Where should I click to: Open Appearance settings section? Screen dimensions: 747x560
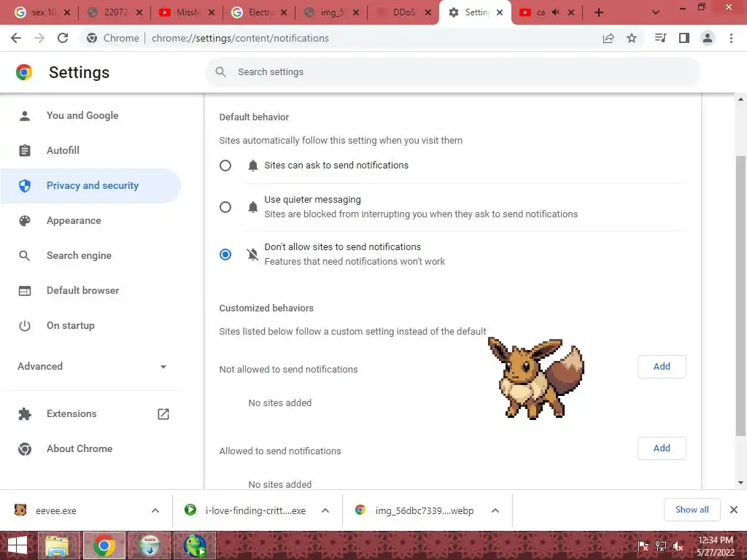click(90, 220)
